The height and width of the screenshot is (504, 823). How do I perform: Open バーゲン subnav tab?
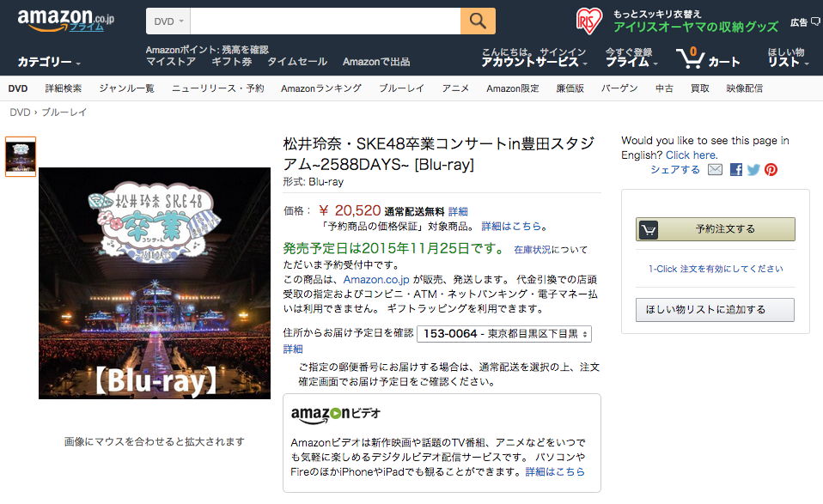(619, 88)
